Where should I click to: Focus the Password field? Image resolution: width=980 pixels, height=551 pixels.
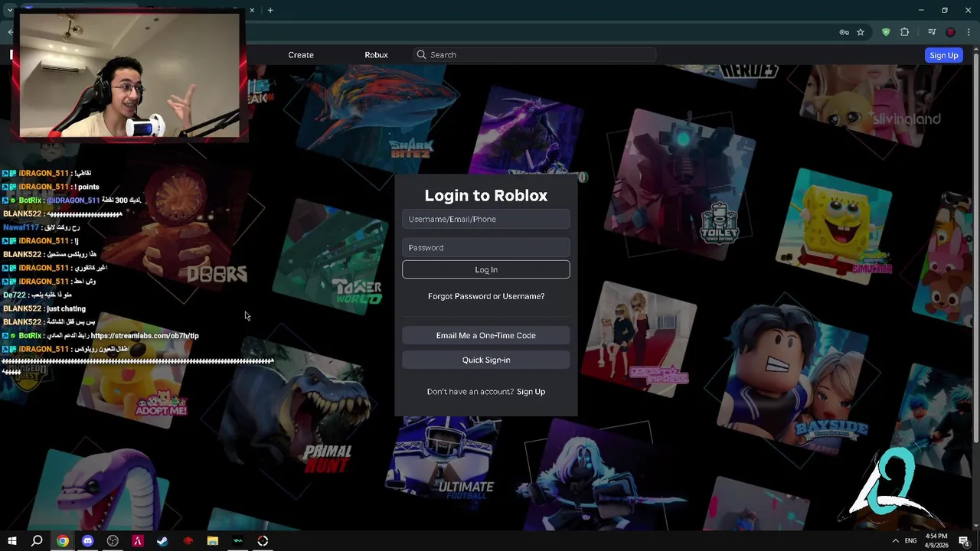coord(486,247)
